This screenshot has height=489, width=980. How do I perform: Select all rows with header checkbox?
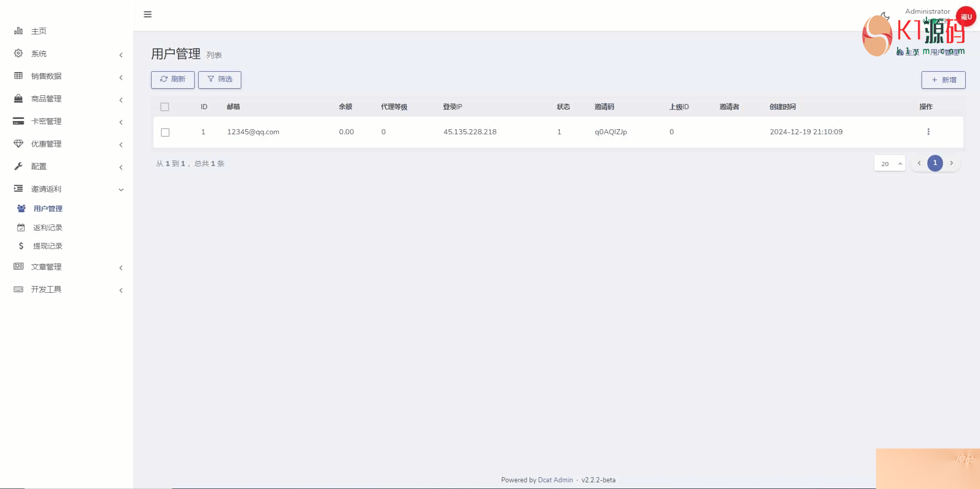(164, 107)
